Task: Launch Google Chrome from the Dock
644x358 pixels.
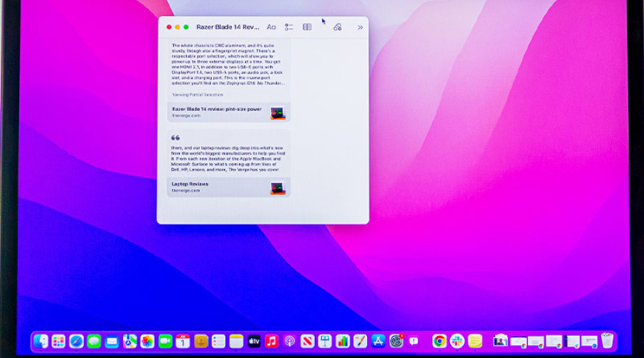Action: (x=439, y=341)
